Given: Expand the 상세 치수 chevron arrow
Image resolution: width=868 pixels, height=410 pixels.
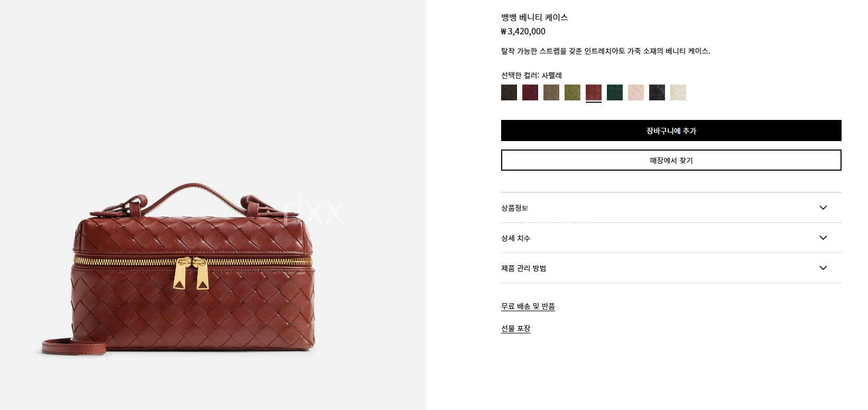Looking at the screenshot, I should point(823,238).
